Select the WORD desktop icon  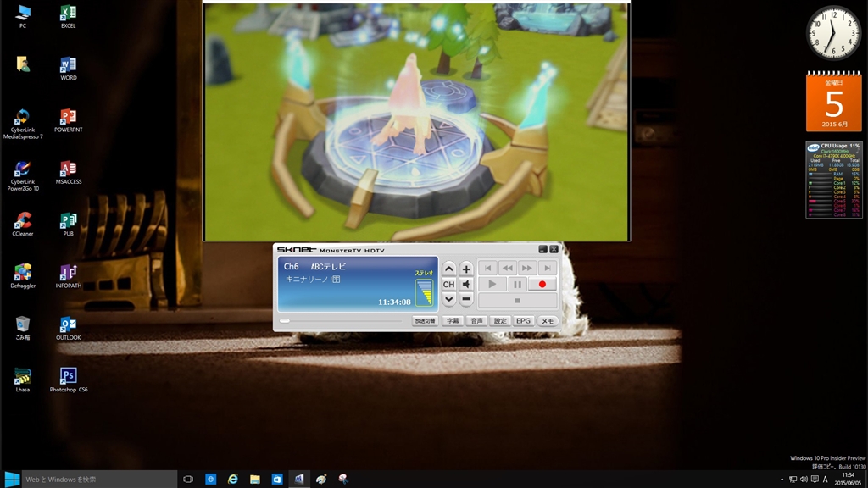pos(68,69)
